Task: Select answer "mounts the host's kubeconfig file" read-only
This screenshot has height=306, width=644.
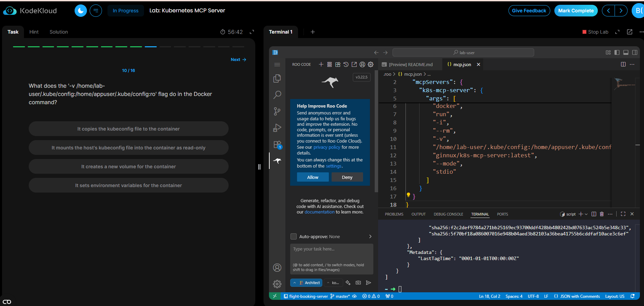Action: pos(129,148)
